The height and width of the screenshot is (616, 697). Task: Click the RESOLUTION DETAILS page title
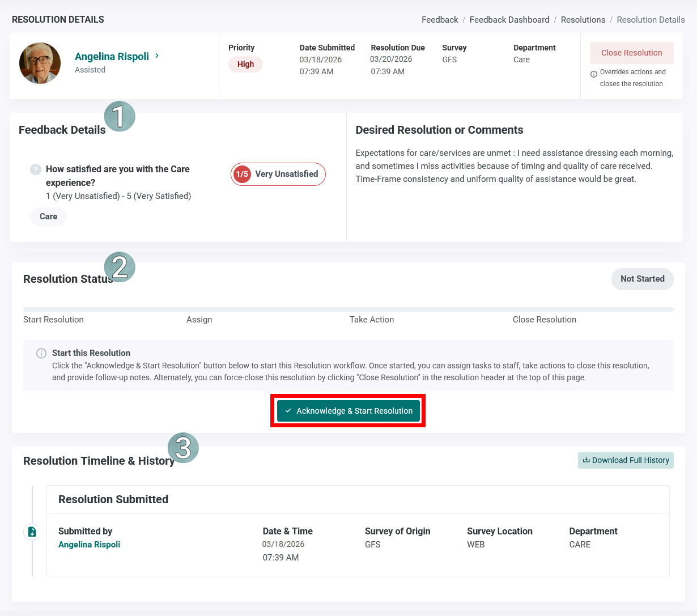[x=58, y=19]
